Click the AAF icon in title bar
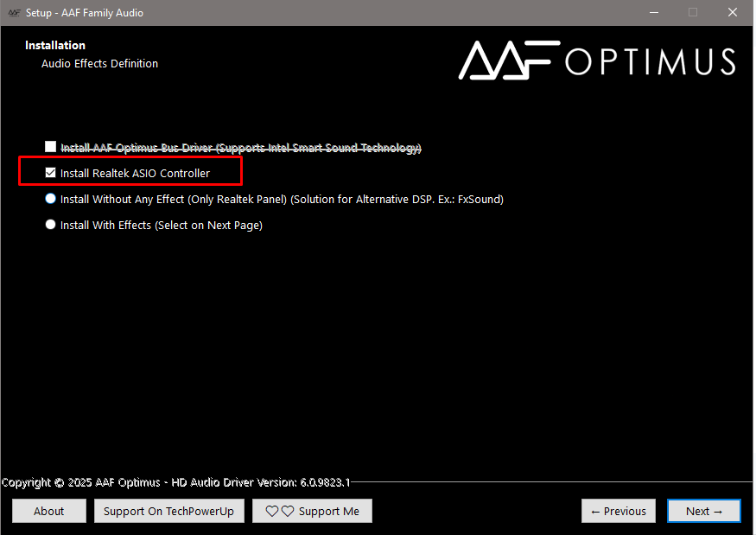 [14, 13]
